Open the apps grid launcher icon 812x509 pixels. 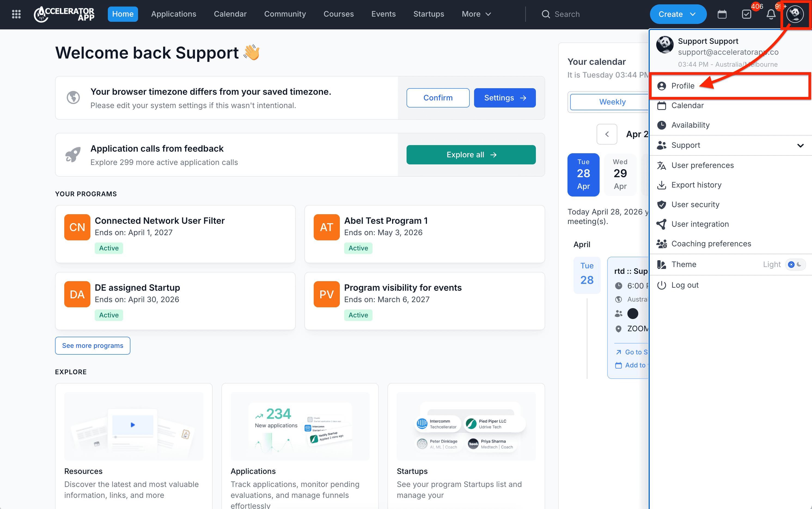point(16,14)
